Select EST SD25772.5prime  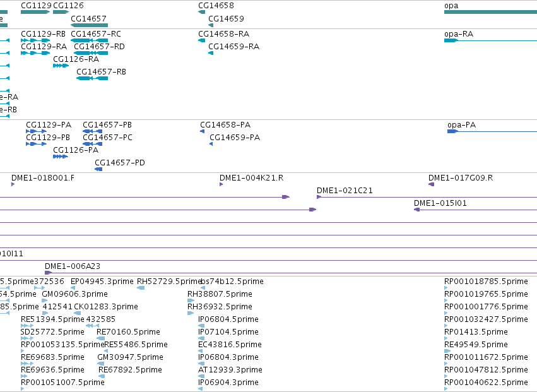tap(52, 333)
